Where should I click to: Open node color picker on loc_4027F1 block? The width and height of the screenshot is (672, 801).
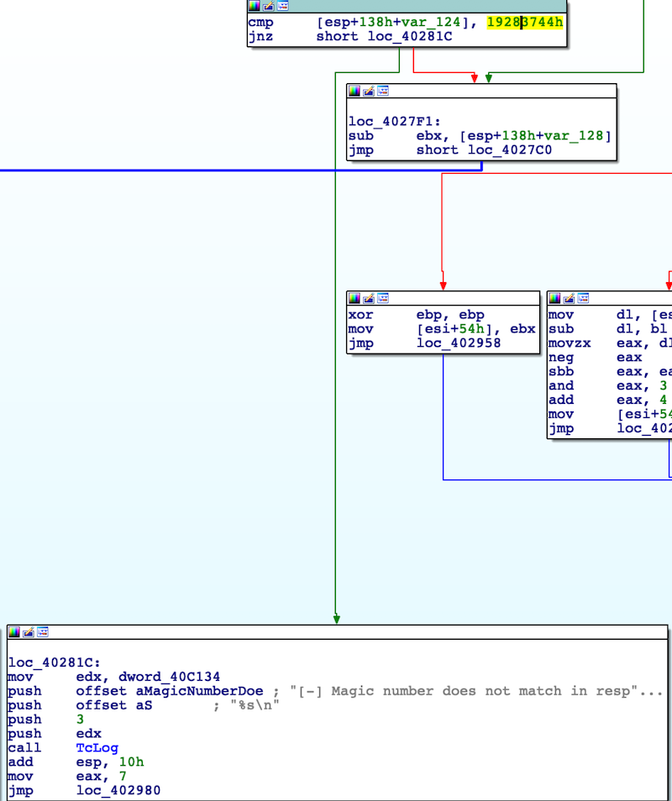pyautogui.click(x=354, y=91)
